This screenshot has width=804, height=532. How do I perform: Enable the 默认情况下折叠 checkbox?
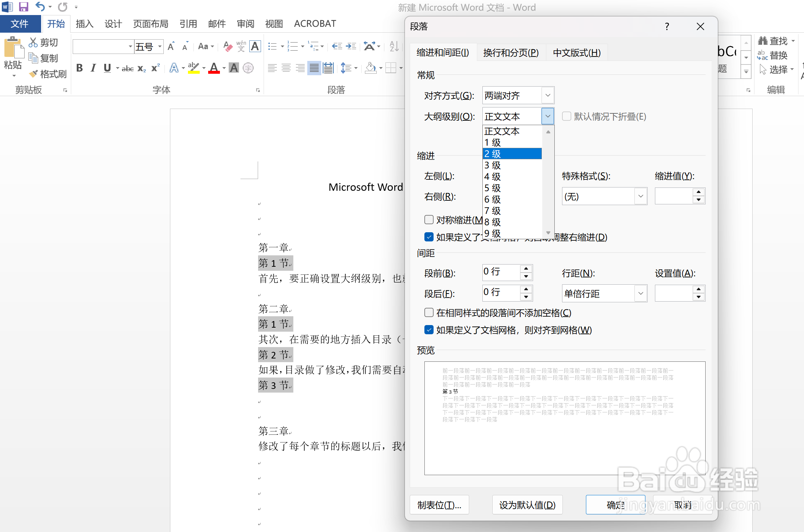point(566,116)
